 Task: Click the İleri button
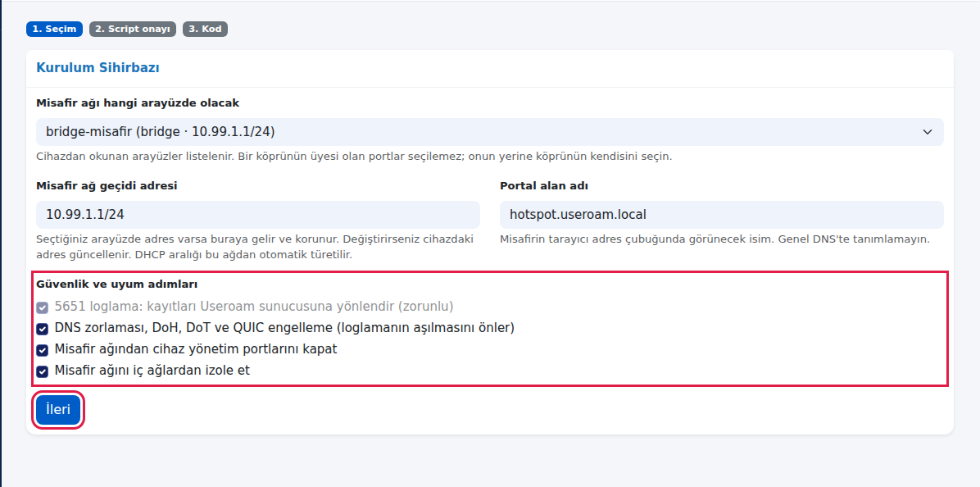pos(58,410)
